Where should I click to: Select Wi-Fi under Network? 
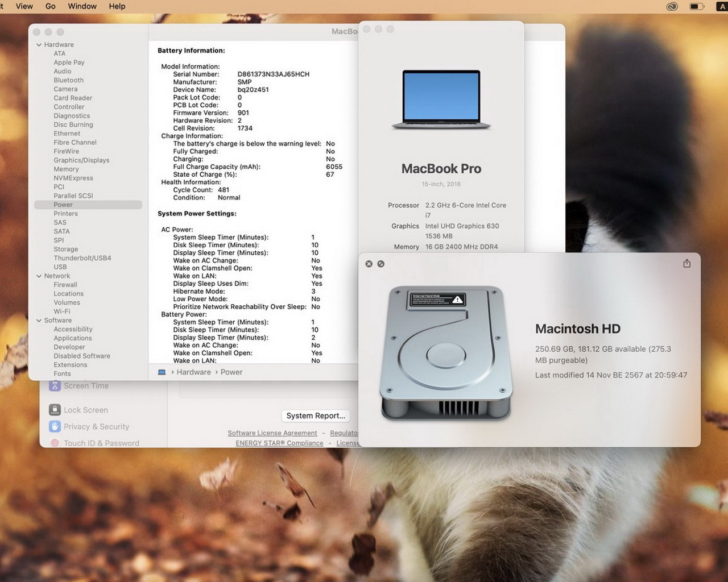62,311
